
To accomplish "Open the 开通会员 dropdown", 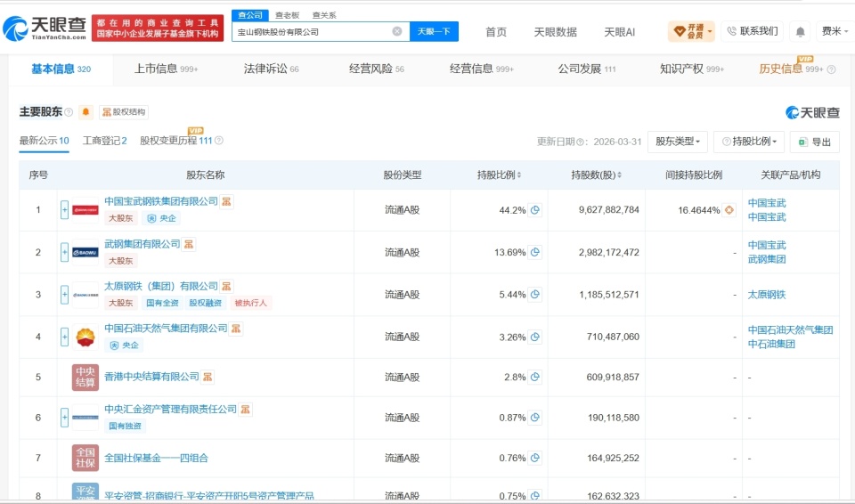I will (691, 32).
